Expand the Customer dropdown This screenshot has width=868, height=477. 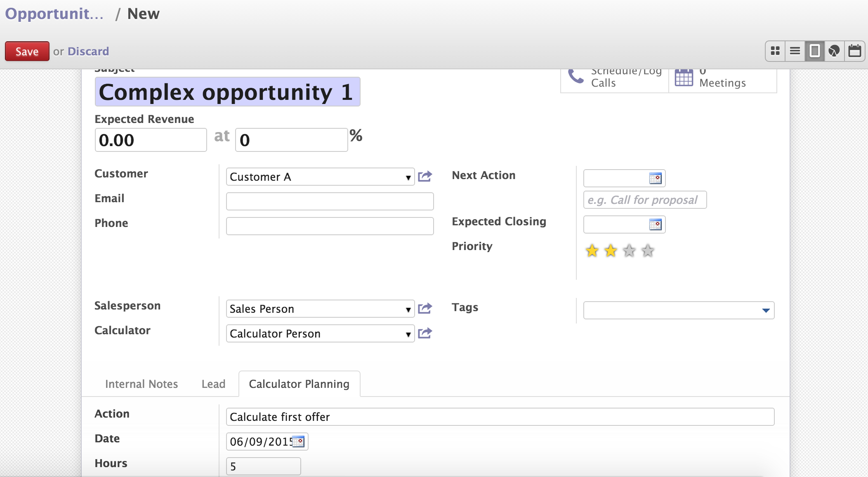tap(408, 177)
